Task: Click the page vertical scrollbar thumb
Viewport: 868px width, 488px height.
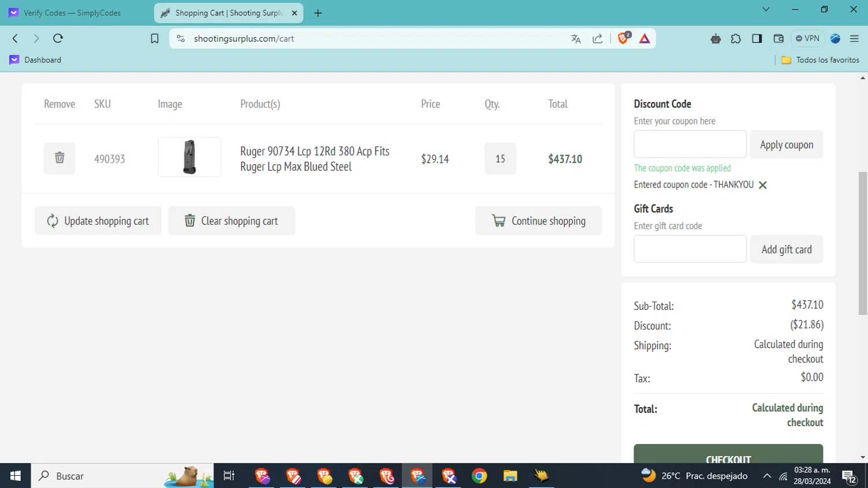Action: (x=863, y=243)
